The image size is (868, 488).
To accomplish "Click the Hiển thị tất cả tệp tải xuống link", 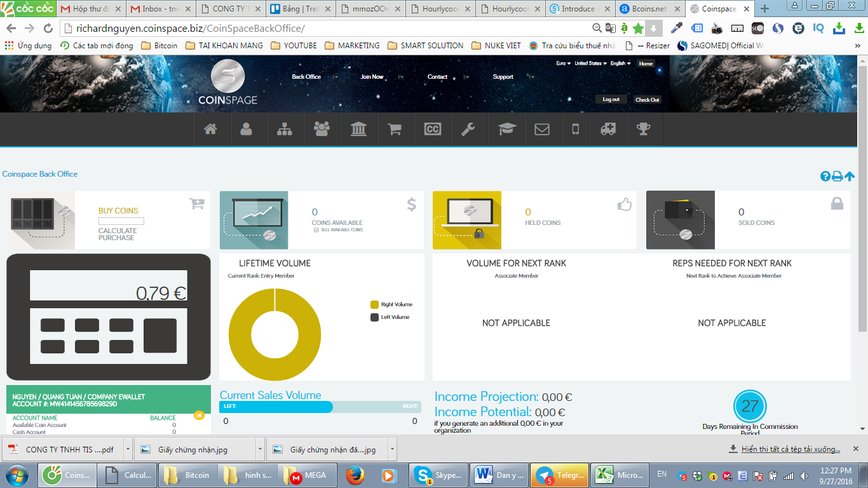I will coord(790,449).
